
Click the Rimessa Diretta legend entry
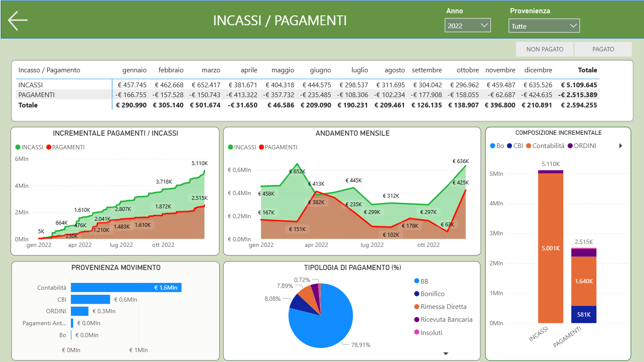click(x=440, y=307)
